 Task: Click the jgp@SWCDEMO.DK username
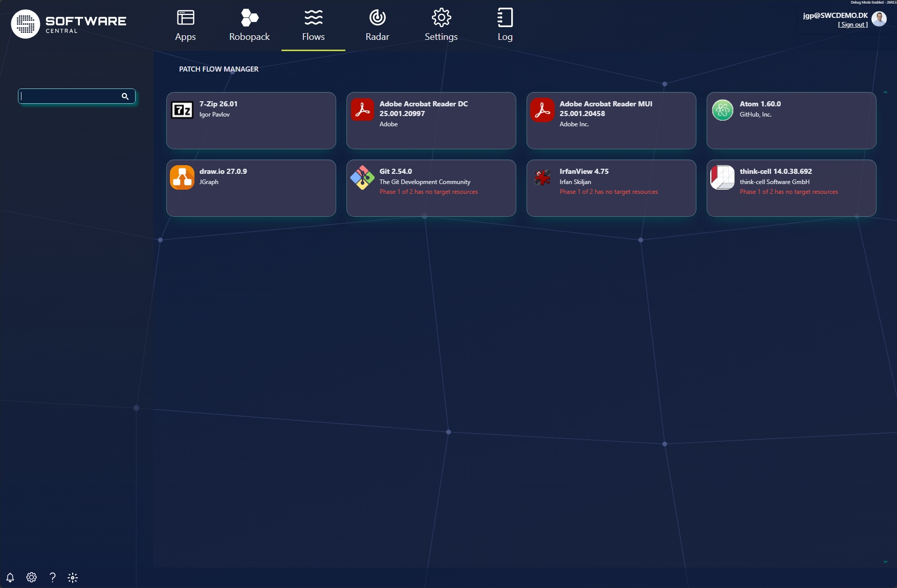click(x=835, y=15)
